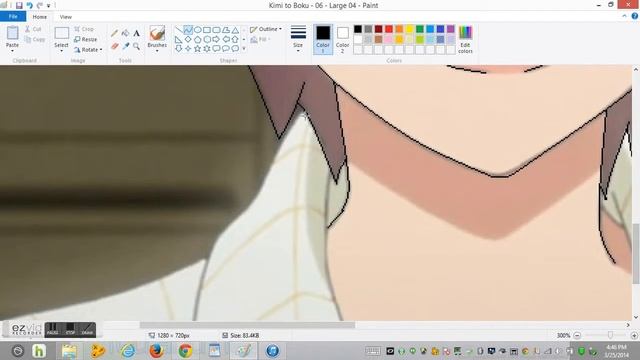Choose the Triangle shape
The height and width of the screenshot is (360, 640).
point(235,30)
